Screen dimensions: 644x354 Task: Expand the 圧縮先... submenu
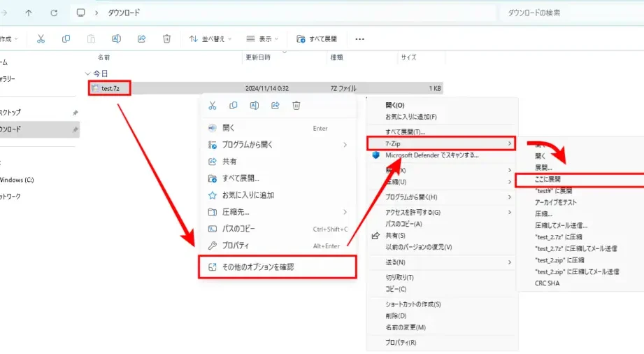click(277, 212)
